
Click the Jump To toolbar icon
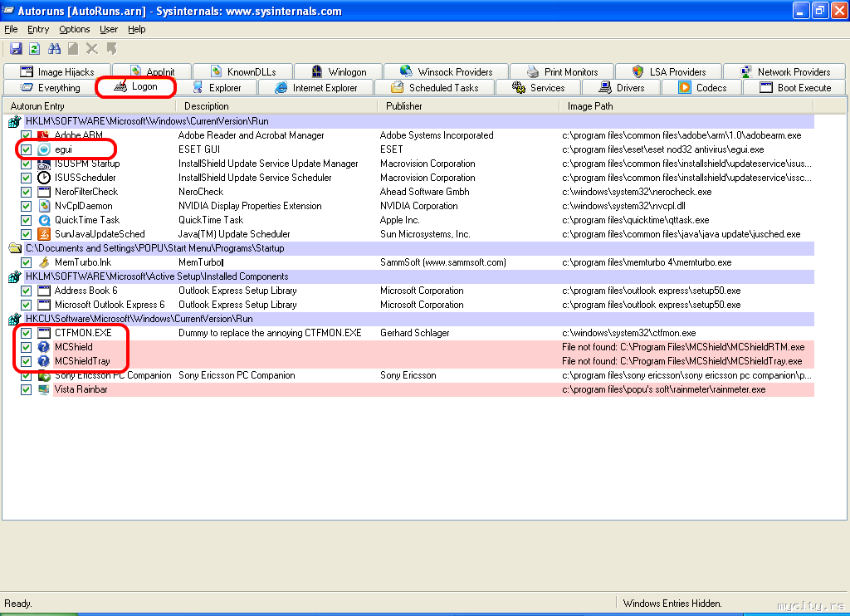point(111,49)
